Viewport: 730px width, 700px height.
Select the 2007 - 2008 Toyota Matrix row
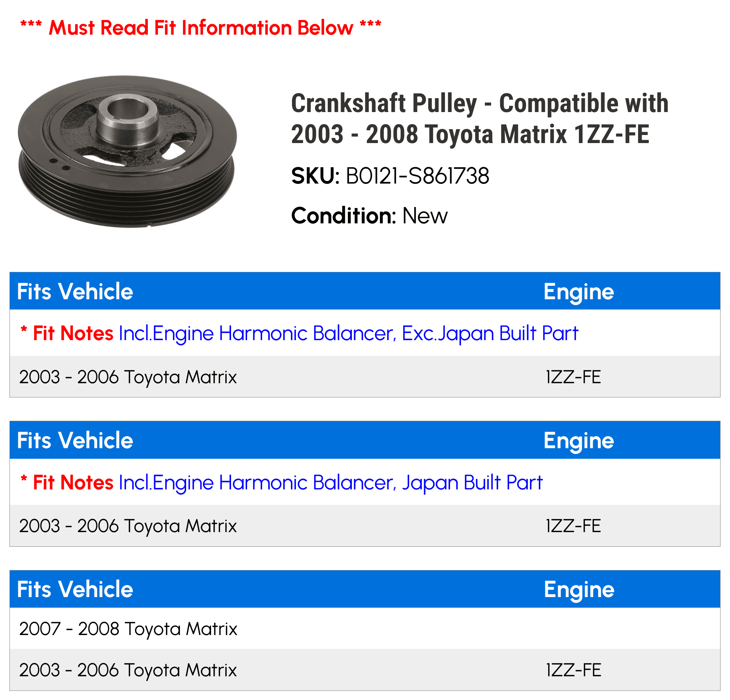point(365,628)
